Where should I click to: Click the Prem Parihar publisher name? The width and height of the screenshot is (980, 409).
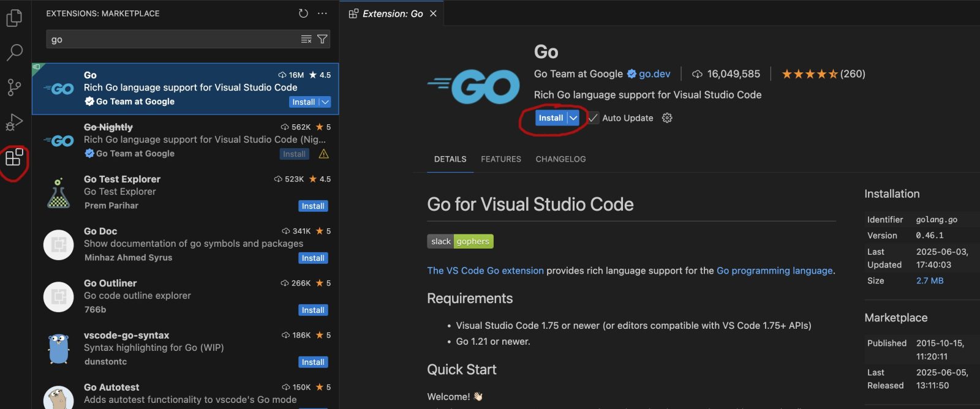click(111, 206)
